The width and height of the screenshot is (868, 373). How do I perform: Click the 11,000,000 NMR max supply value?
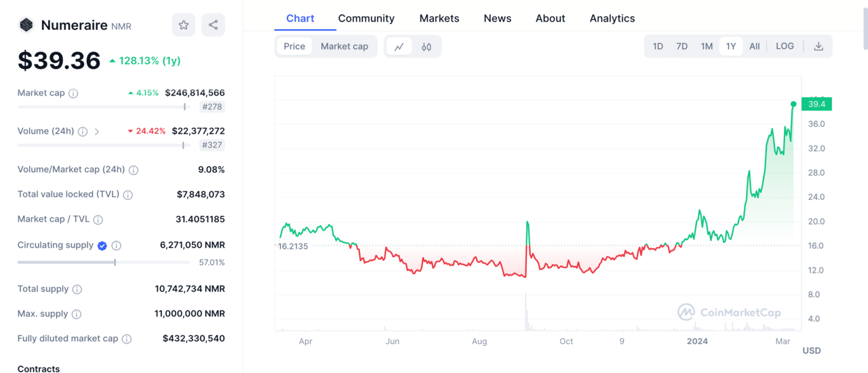(190, 314)
